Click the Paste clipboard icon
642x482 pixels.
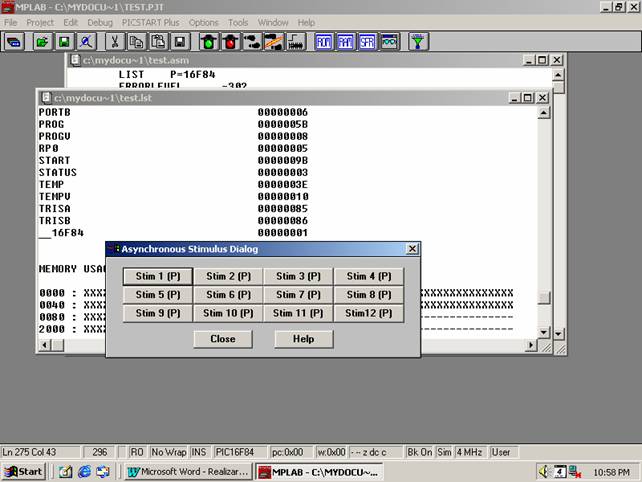158,42
